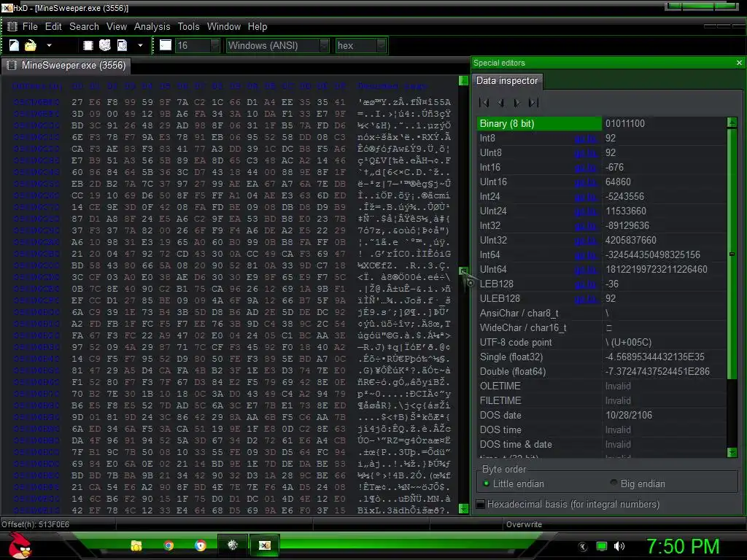Open the hex offset base dropdown

381,46
